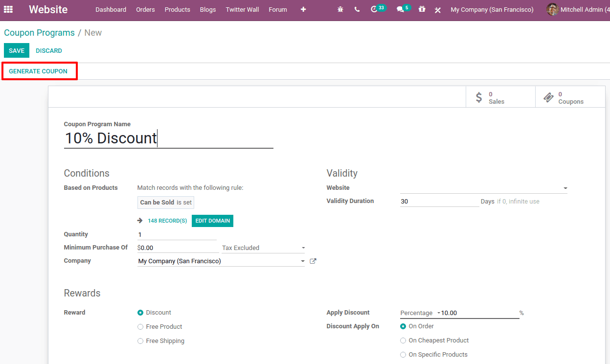Click the Coupons ticket stat icon

548,97
